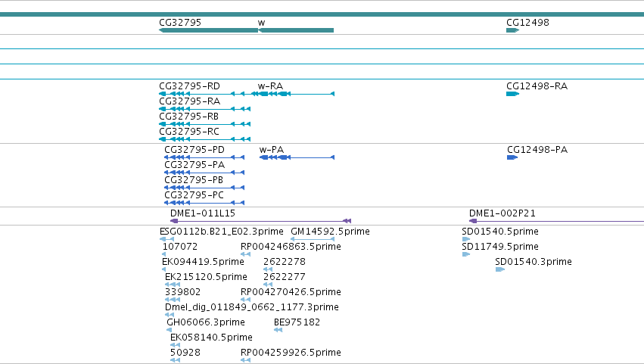644x364 pixels.
Task: Click the CG32795-PA protein label
Action: 194,165
